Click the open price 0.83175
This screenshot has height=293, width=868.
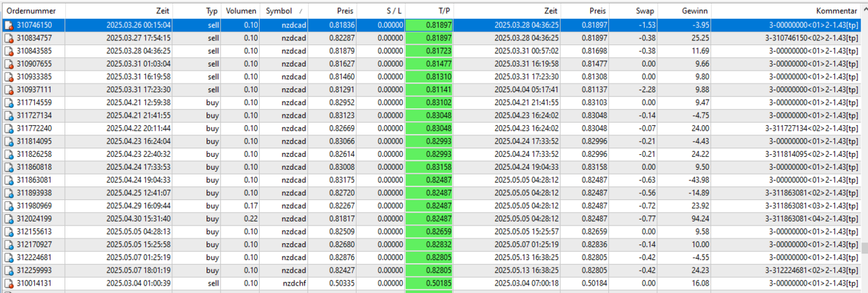pos(342,180)
